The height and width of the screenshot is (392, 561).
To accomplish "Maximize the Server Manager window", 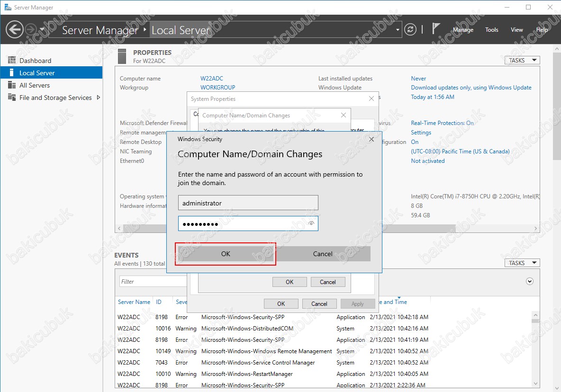I will tap(528, 7).
